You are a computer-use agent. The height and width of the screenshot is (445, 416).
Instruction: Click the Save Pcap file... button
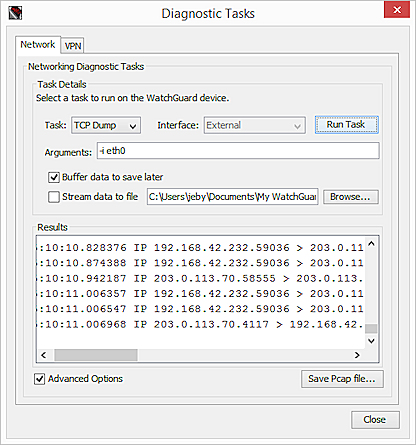pos(342,379)
